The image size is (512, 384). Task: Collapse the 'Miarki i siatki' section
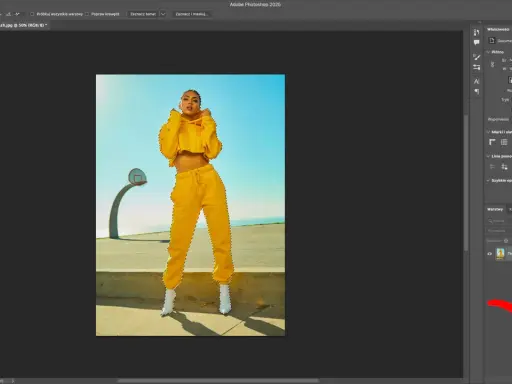pyautogui.click(x=489, y=132)
